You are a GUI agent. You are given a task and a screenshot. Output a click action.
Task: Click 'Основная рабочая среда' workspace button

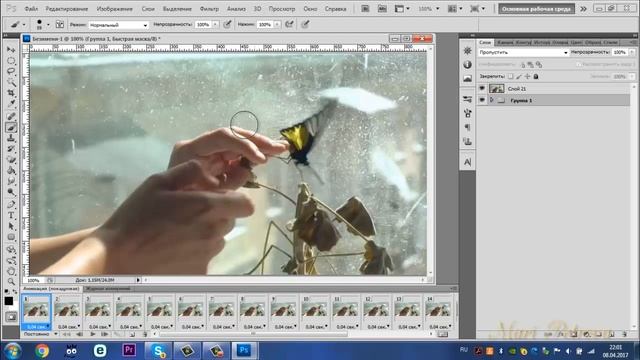pos(536,9)
